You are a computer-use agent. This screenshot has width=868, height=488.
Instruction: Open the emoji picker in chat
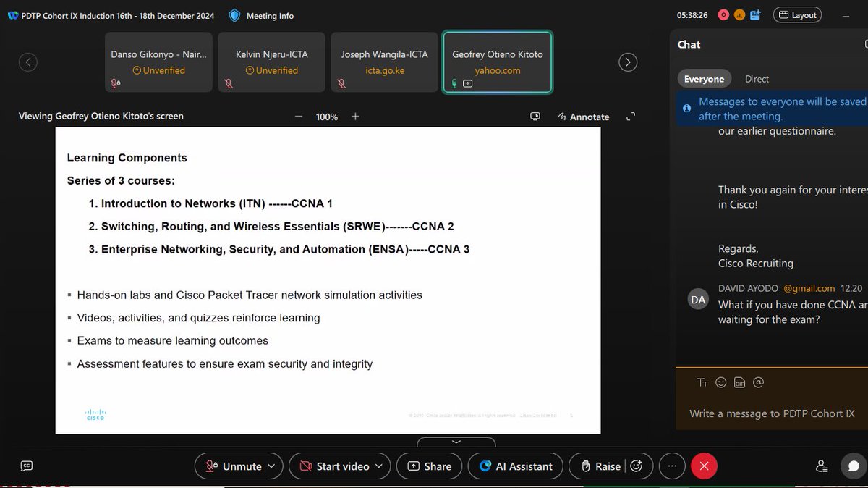(x=720, y=382)
